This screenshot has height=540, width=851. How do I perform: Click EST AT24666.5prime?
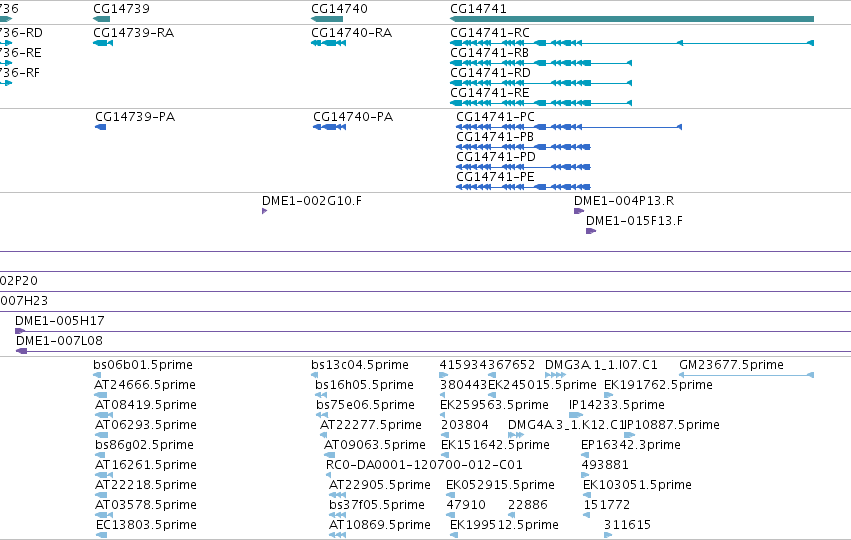pyautogui.click(x=145, y=385)
